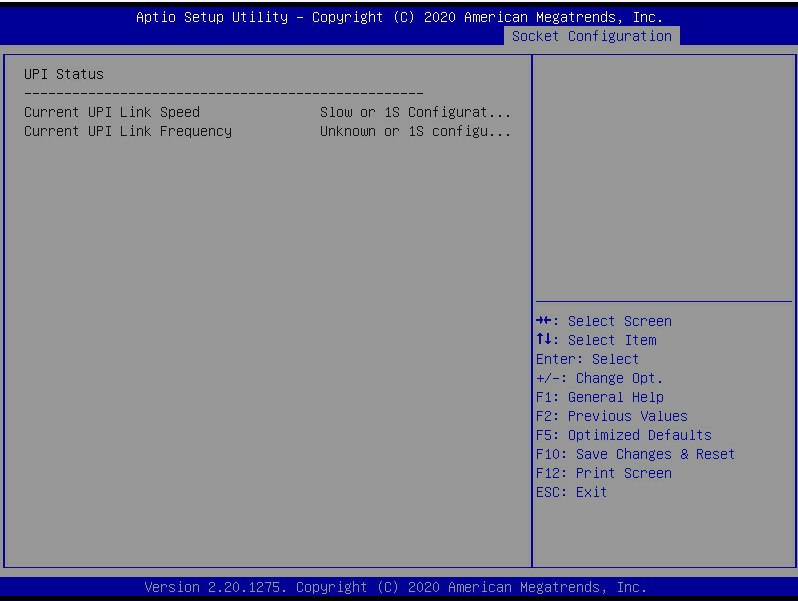Image resolution: width=798 pixels, height=601 pixels.
Task: Click the Select Item help line
Action: click(596, 340)
